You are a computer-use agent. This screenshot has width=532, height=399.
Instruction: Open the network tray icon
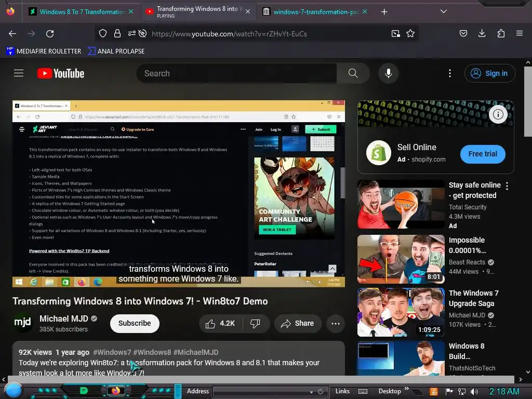pos(462,392)
